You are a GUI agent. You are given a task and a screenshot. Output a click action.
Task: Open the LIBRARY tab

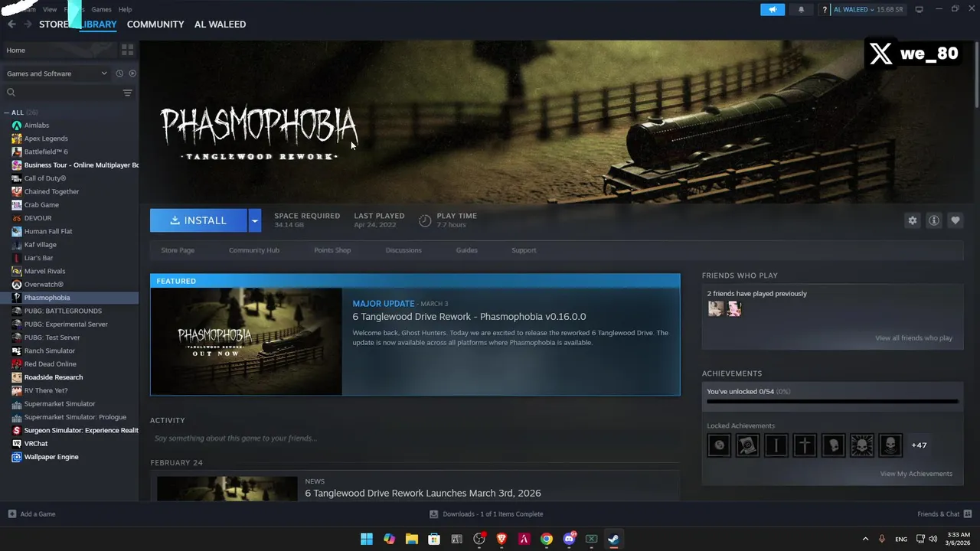pos(99,24)
